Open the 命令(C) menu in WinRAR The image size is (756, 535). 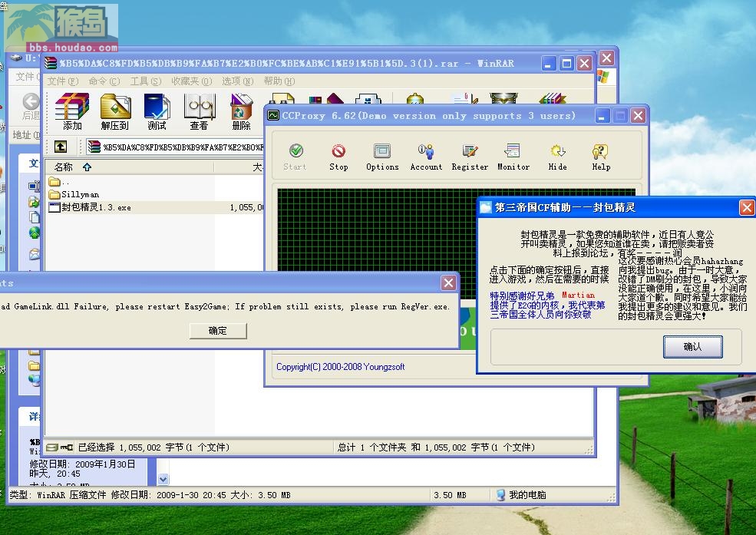pos(104,81)
